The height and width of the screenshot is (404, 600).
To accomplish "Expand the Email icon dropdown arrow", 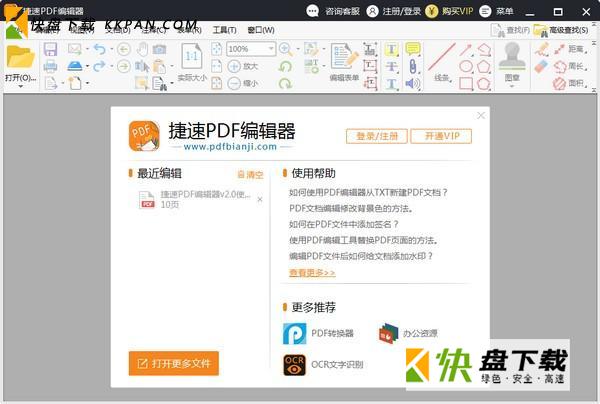I will (87, 49).
